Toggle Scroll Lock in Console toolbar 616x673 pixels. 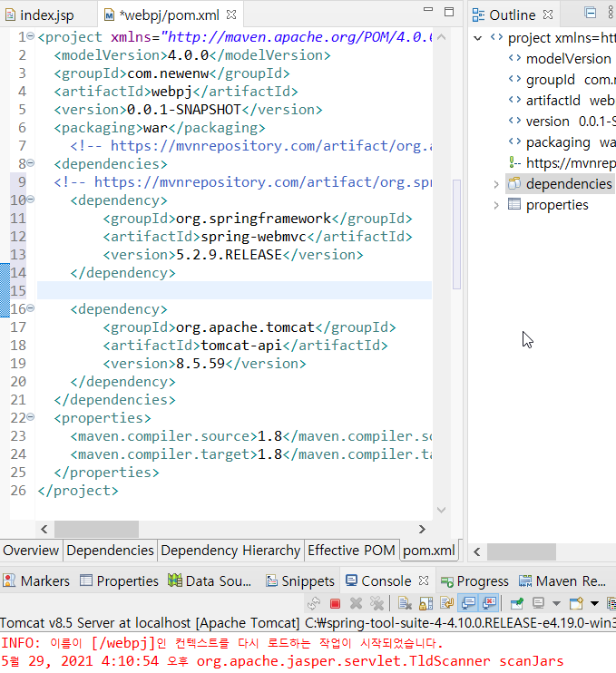tap(425, 604)
